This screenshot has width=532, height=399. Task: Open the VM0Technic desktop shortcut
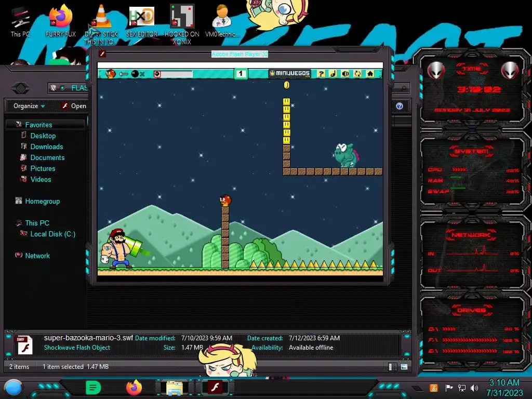[x=222, y=21]
